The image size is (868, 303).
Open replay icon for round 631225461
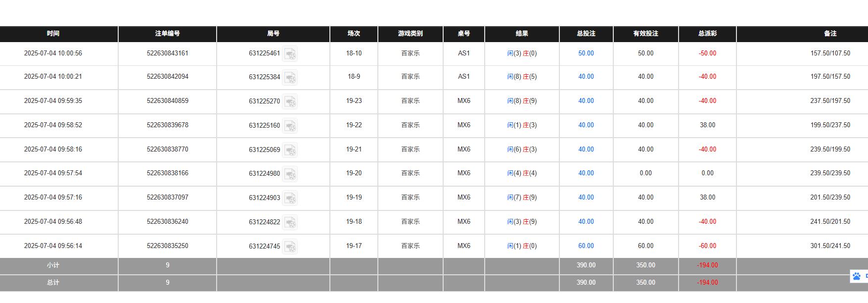point(290,54)
